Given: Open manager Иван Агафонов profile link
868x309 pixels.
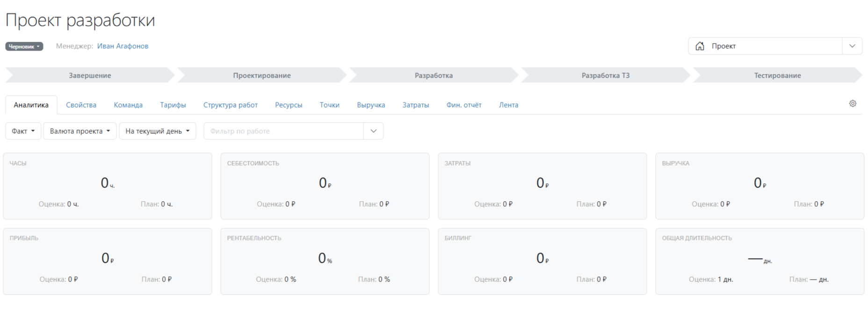Looking at the screenshot, I should [x=123, y=46].
